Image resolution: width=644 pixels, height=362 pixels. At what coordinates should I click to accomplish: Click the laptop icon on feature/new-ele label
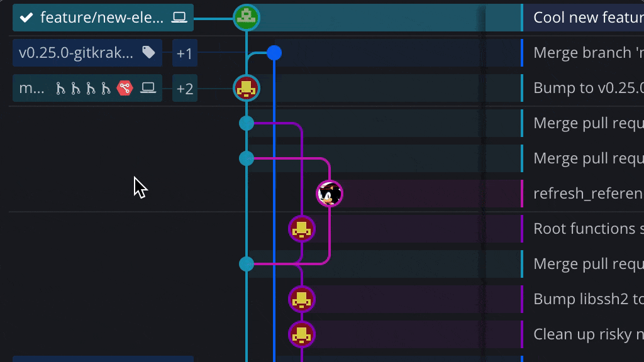point(179,18)
